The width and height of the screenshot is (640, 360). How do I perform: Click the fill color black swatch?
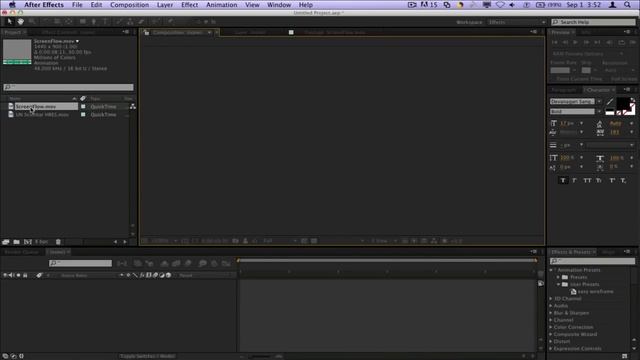pos(622,103)
